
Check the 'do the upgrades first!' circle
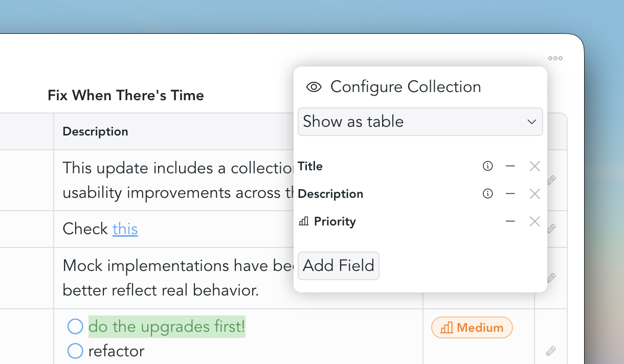pyautogui.click(x=75, y=326)
